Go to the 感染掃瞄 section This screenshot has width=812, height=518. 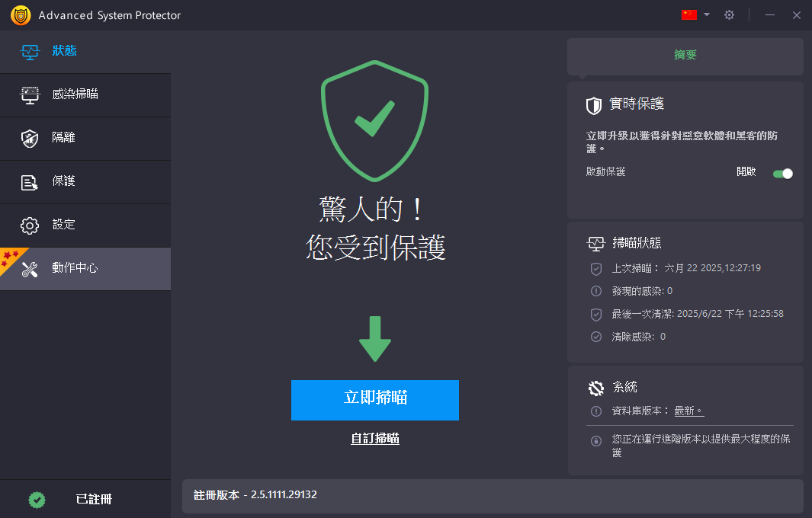click(x=85, y=95)
